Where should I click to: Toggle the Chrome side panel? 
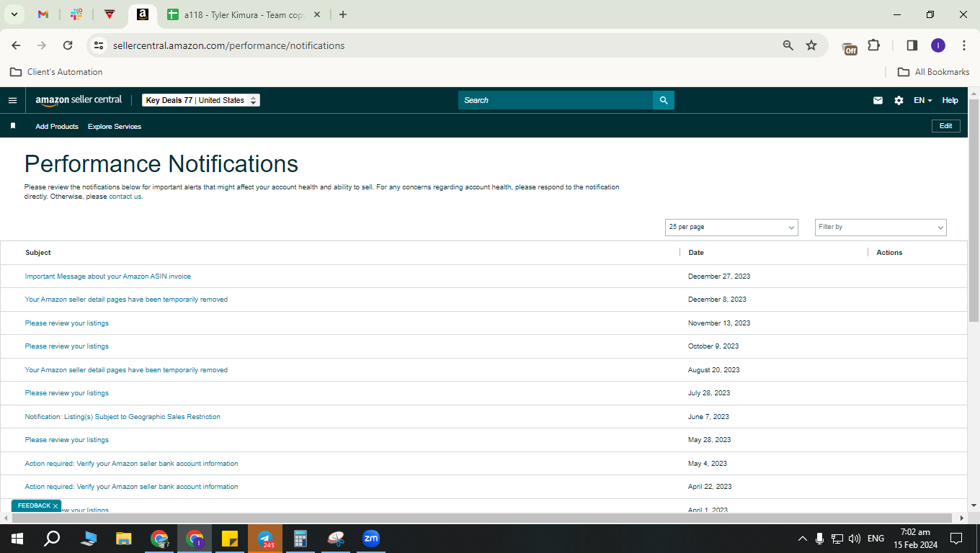click(x=912, y=45)
